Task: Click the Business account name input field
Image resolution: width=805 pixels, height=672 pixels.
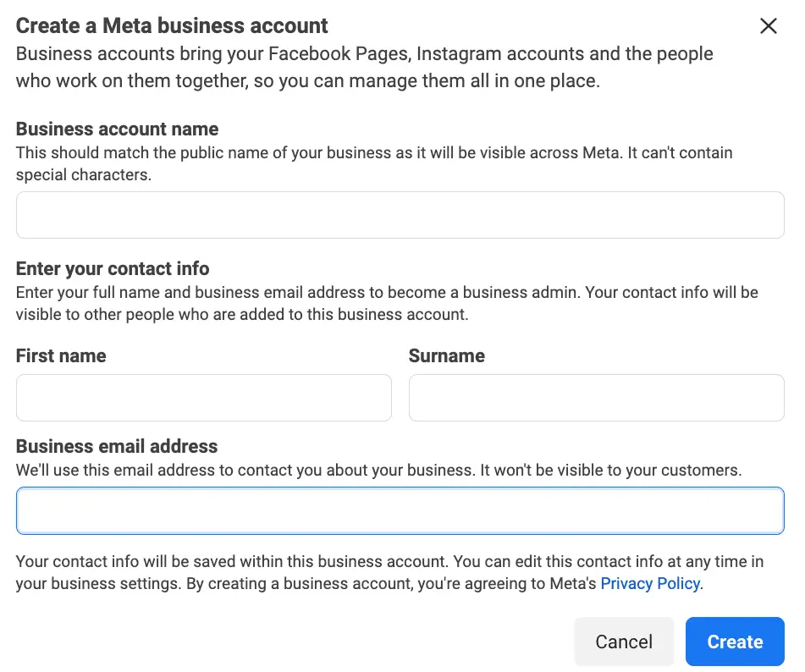Action: [x=400, y=215]
